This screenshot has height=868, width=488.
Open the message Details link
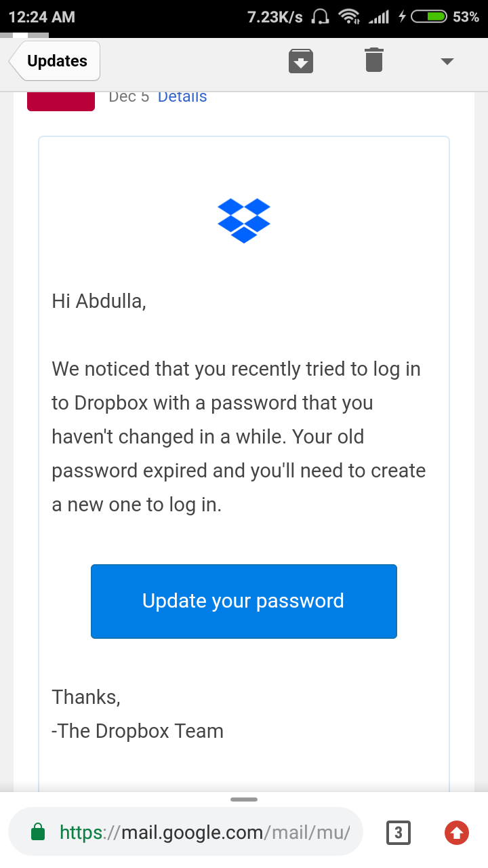[x=182, y=97]
